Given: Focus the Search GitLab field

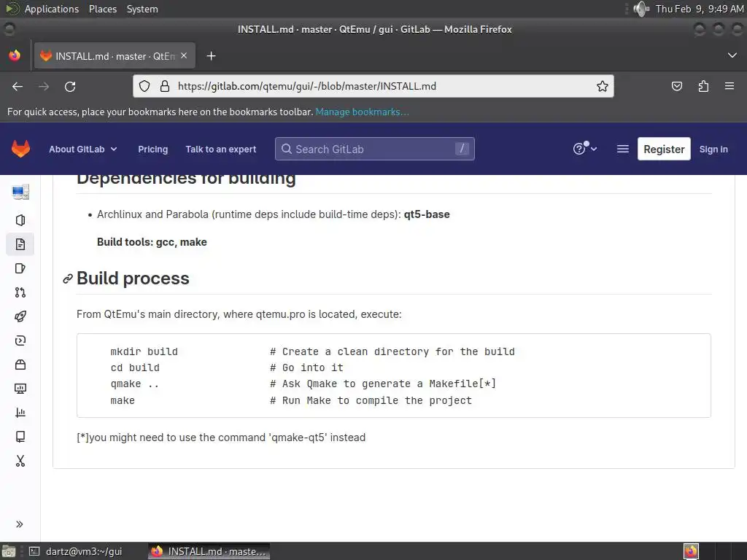Looking at the screenshot, I should [374, 149].
